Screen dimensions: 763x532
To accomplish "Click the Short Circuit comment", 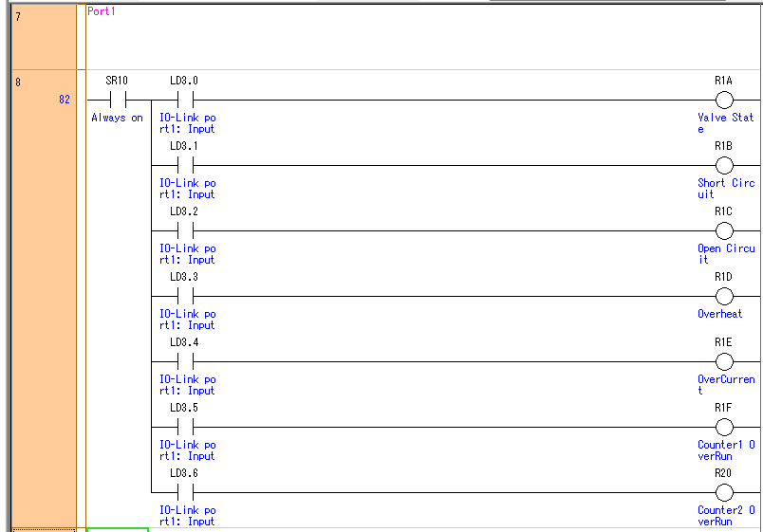I will pos(726,189).
